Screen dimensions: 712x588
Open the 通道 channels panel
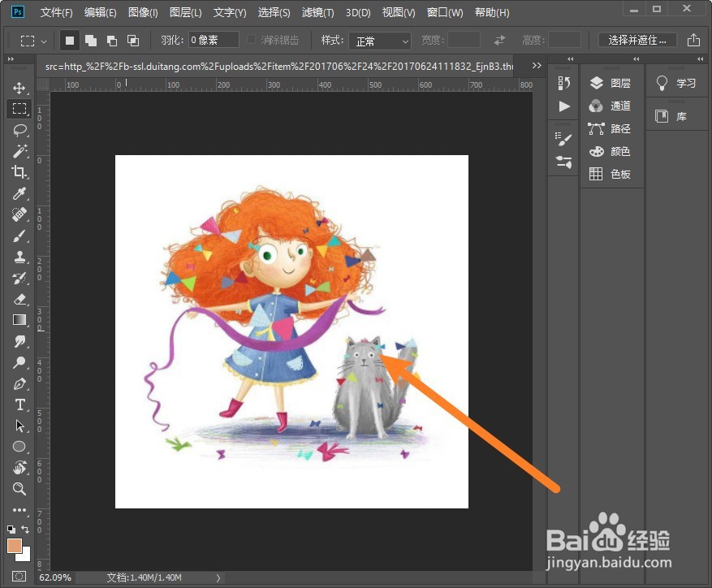click(x=611, y=106)
